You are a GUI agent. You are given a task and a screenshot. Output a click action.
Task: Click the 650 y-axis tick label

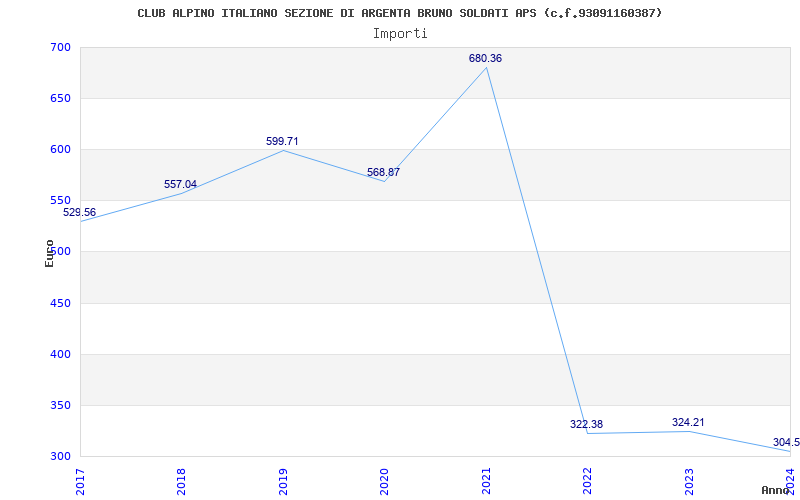(x=60, y=98)
